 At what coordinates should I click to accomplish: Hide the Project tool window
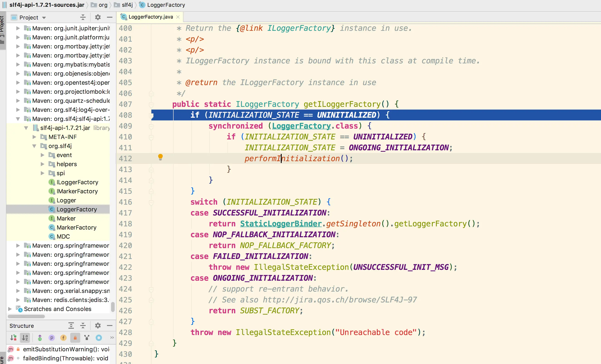click(x=110, y=17)
